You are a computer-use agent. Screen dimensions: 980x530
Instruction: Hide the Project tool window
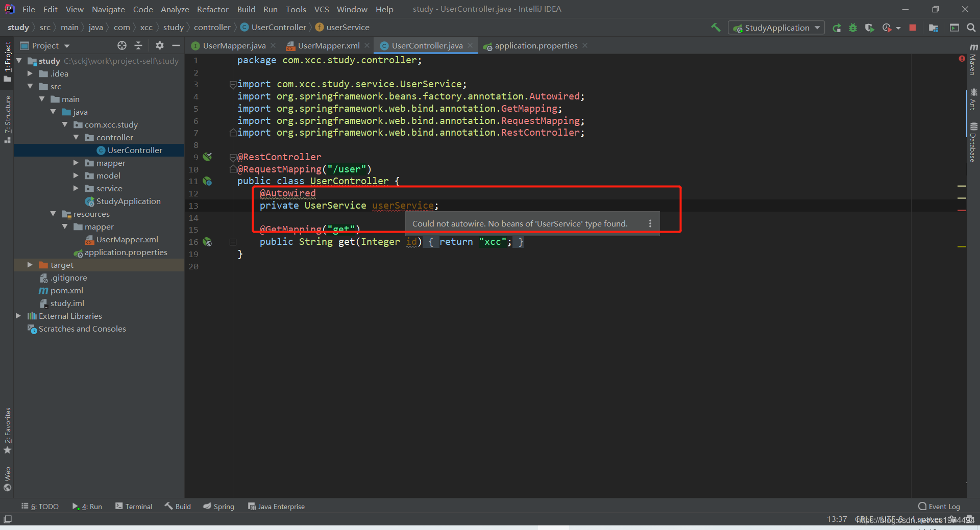(176, 45)
